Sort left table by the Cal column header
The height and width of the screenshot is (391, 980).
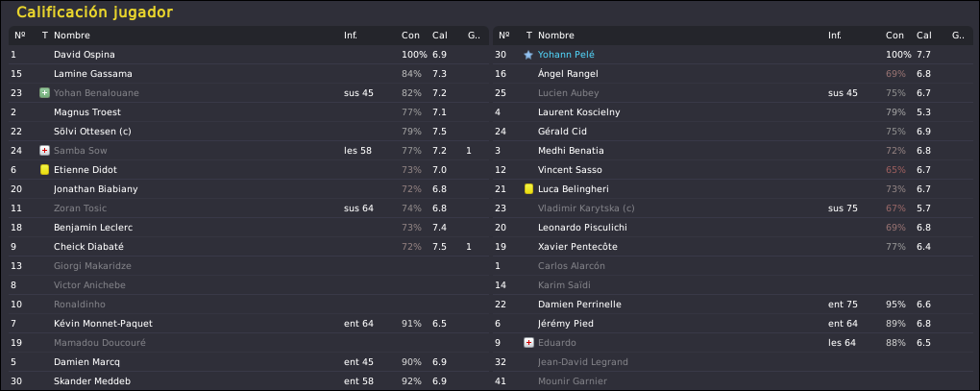pyautogui.click(x=439, y=36)
